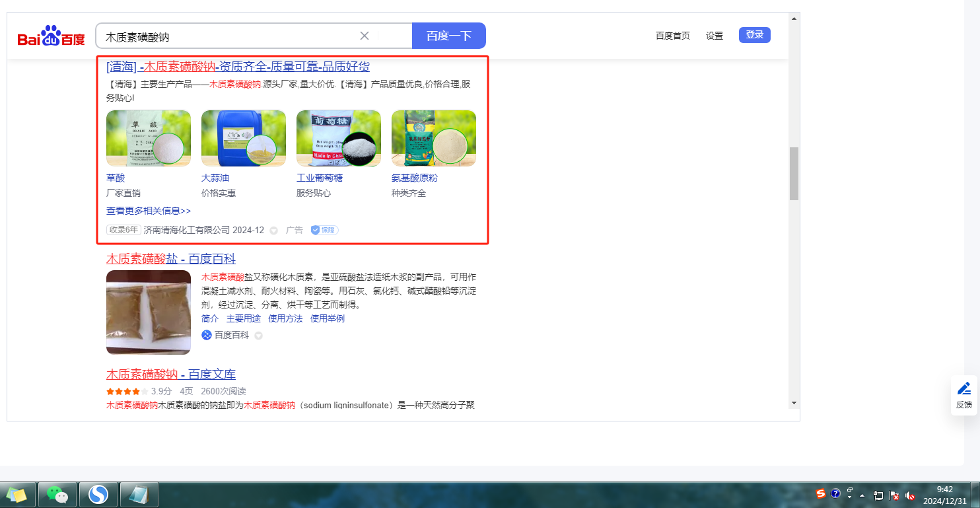The height and width of the screenshot is (508, 980).
Task: Click the 收录6年 badge
Action: coord(124,230)
